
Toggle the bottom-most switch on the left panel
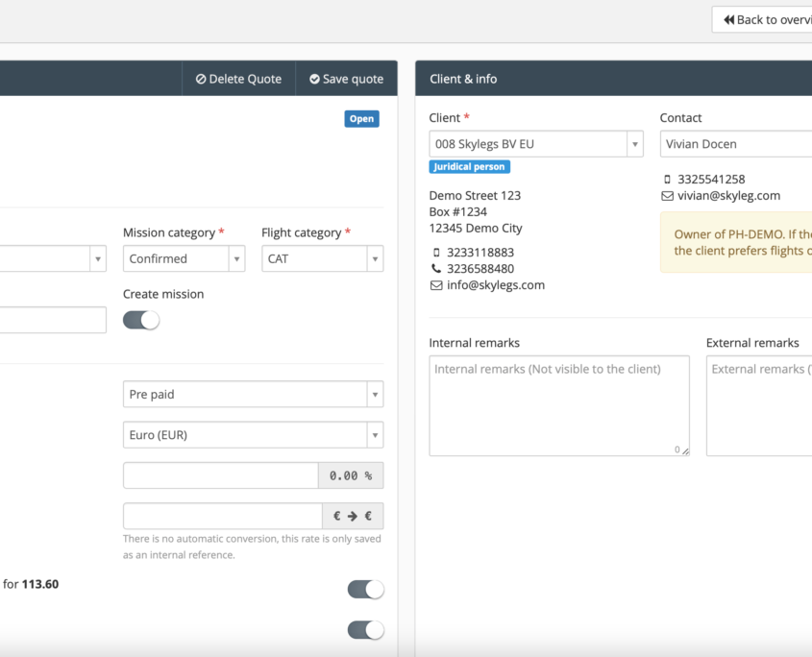[x=365, y=629]
